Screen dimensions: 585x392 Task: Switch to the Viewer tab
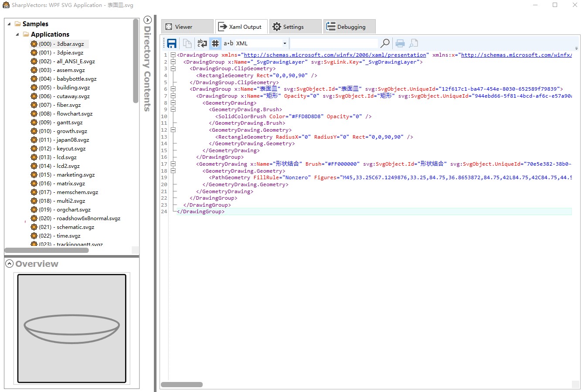coord(187,26)
